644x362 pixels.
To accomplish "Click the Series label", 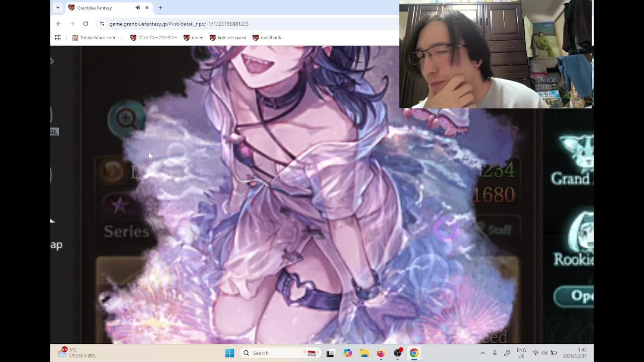I will pyautogui.click(x=126, y=231).
